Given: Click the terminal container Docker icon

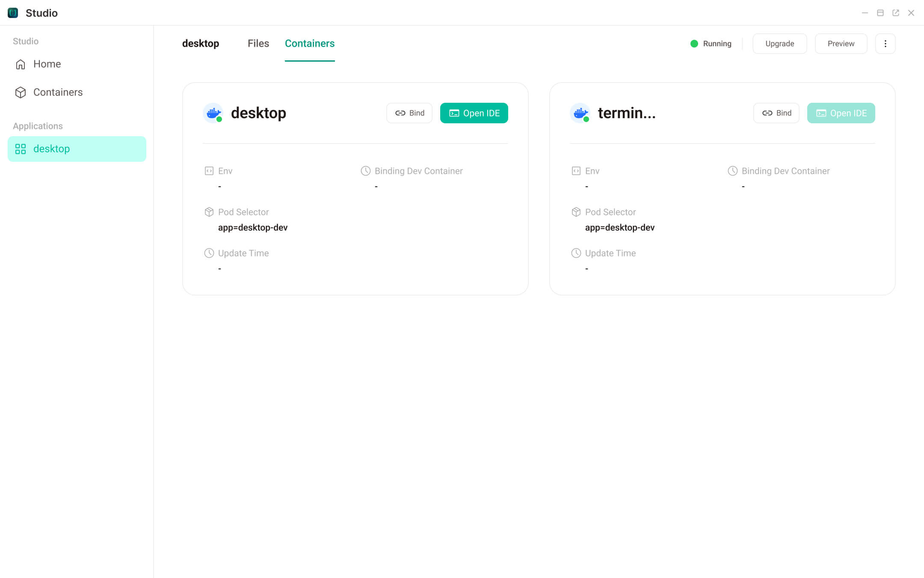Looking at the screenshot, I should [x=580, y=113].
